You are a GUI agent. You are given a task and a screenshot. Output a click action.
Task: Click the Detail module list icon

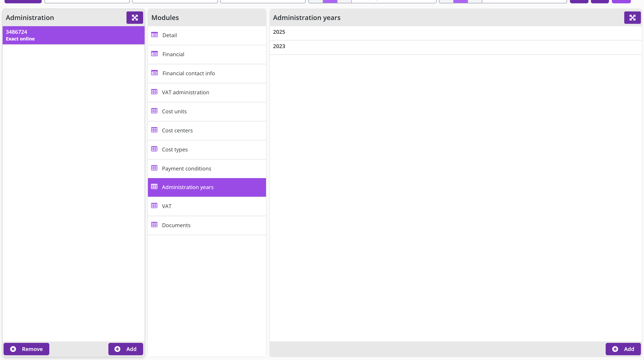pos(154,35)
